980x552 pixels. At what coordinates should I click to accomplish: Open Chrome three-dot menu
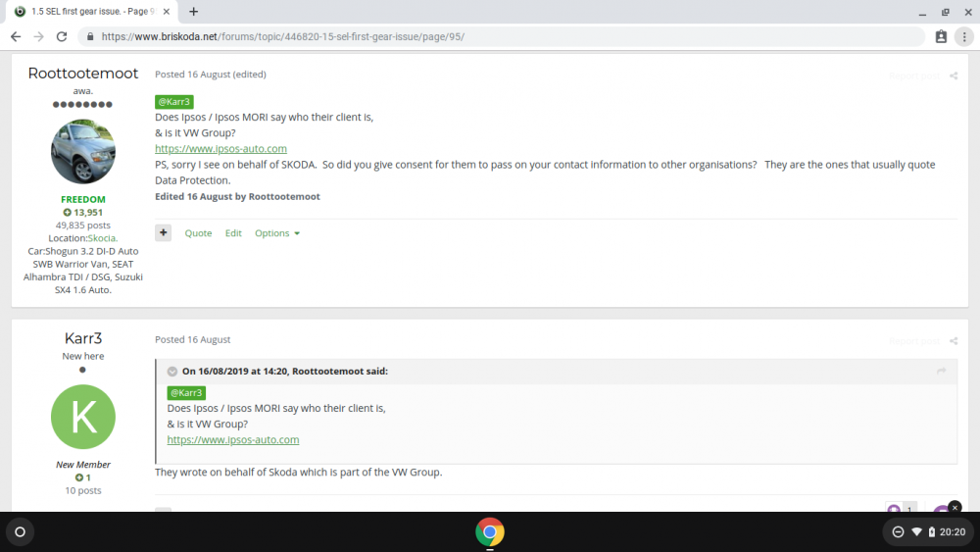tap(964, 37)
